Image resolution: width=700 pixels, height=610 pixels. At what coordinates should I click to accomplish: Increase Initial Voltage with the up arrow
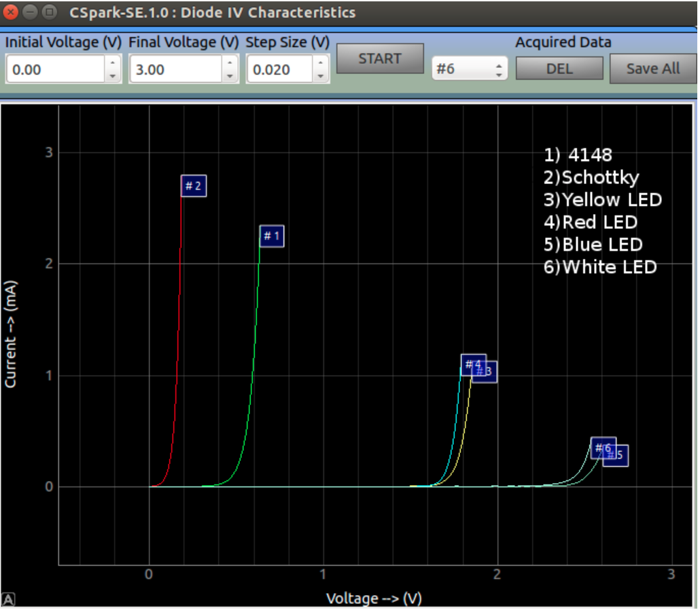tap(113, 62)
